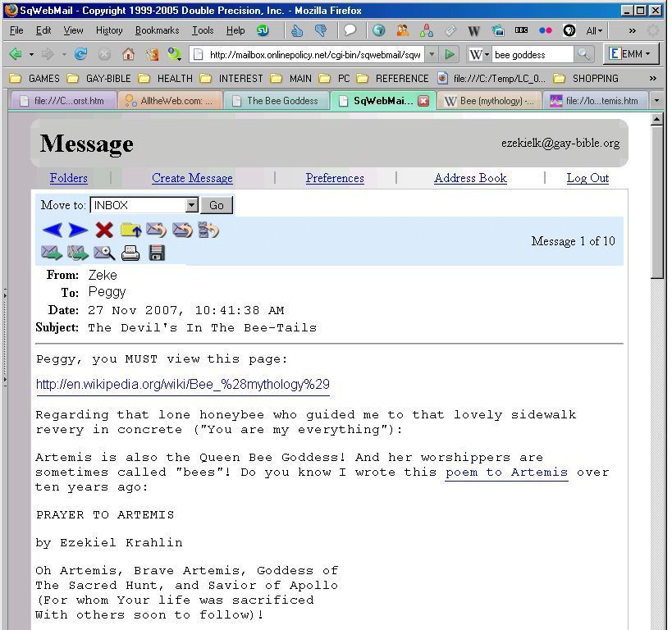Expand the tab list dropdown at right of tab bar
This screenshot has height=630, width=672.
[656, 101]
